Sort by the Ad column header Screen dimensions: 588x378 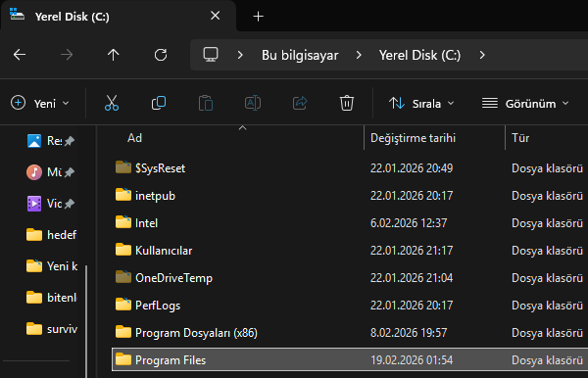point(134,138)
